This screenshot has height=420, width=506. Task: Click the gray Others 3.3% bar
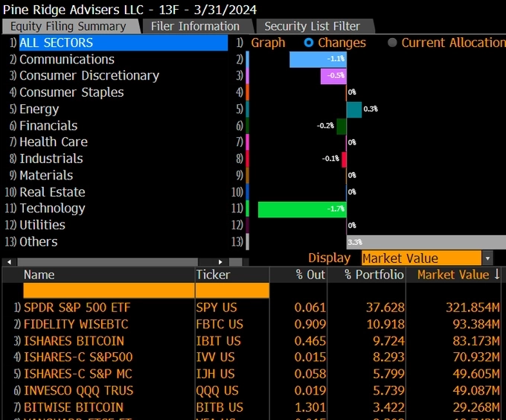tap(426, 242)
